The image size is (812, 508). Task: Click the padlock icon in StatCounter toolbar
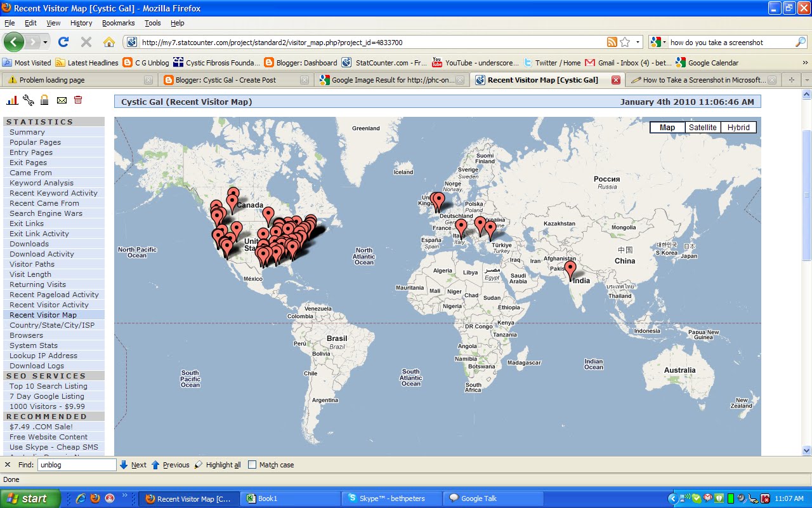tap(45, 100)
